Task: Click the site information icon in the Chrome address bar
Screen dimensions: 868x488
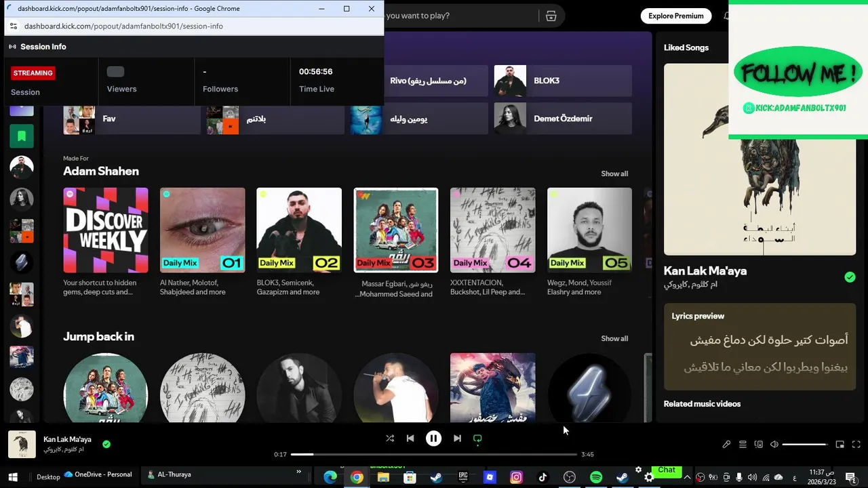Action: tap(13, 26)
